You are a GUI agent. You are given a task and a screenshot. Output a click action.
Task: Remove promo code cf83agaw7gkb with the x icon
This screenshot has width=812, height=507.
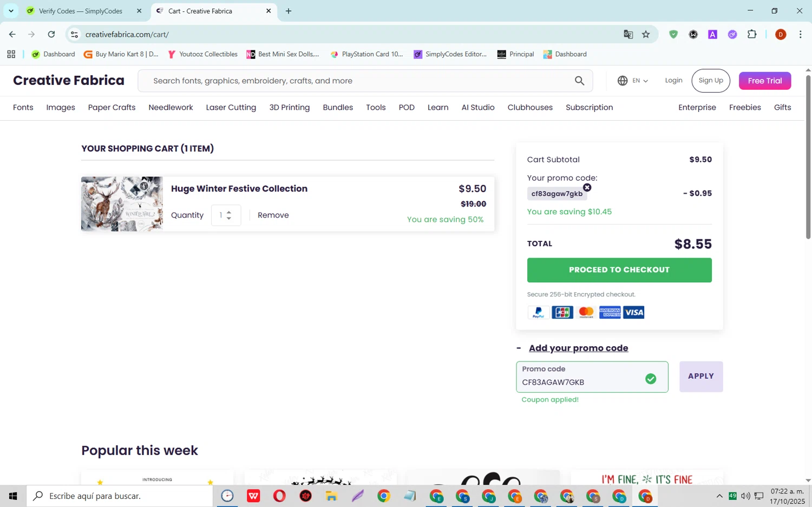pyautogui.click(x=587, y=188)
